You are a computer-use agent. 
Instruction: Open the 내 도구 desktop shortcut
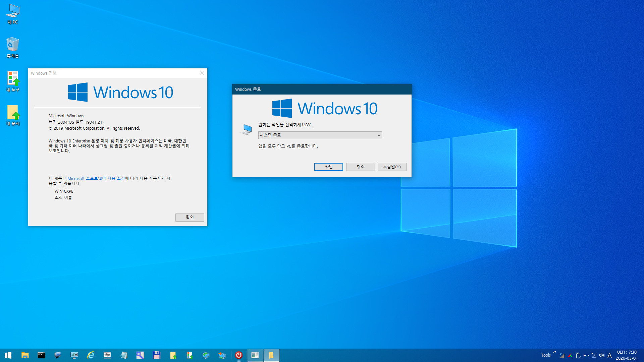point(13,81)
